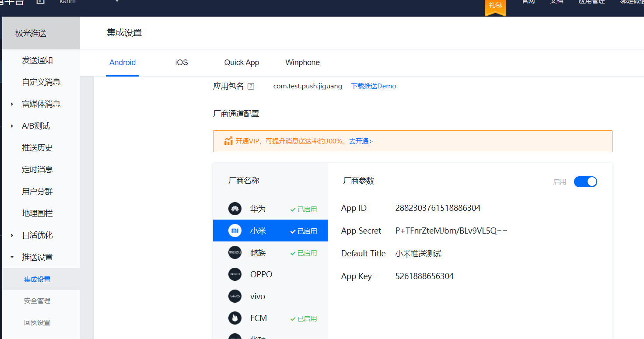Image resolution: width=644 pixels, height=339 pixels.
Task: Click the FCM Firebase logo icon
Action: tap(235, 318)
